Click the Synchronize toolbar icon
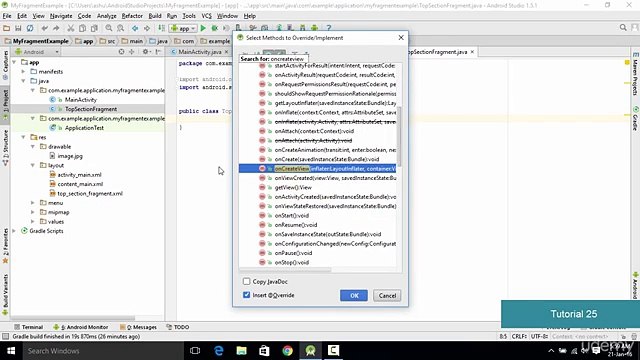The width and height of the screenshot is (640, 360). coord(30,28)
